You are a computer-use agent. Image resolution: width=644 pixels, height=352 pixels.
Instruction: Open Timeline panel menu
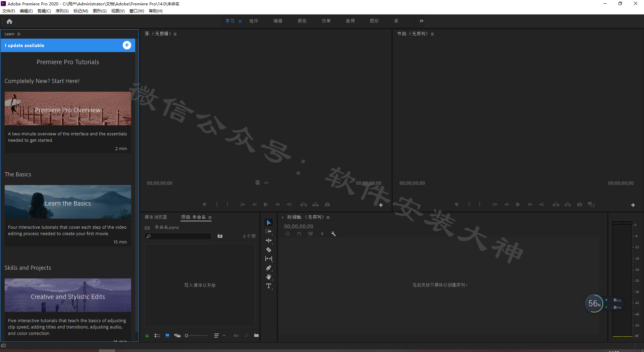point(328,217)
